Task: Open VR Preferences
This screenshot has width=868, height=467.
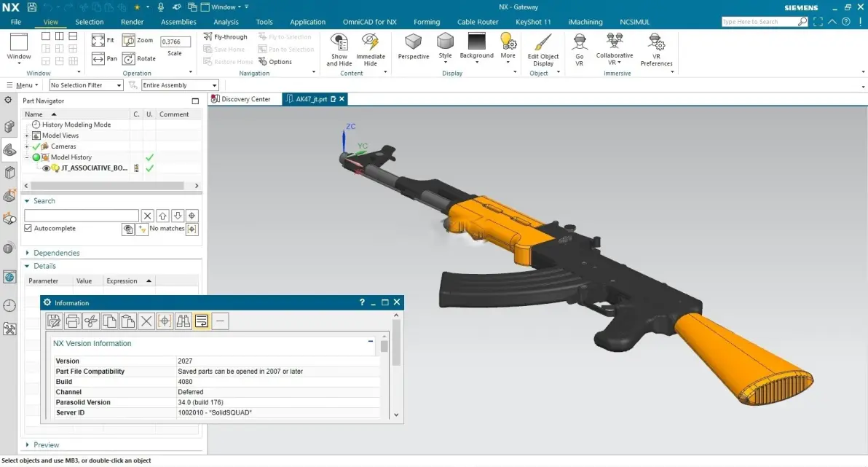Action: (657, 50)
